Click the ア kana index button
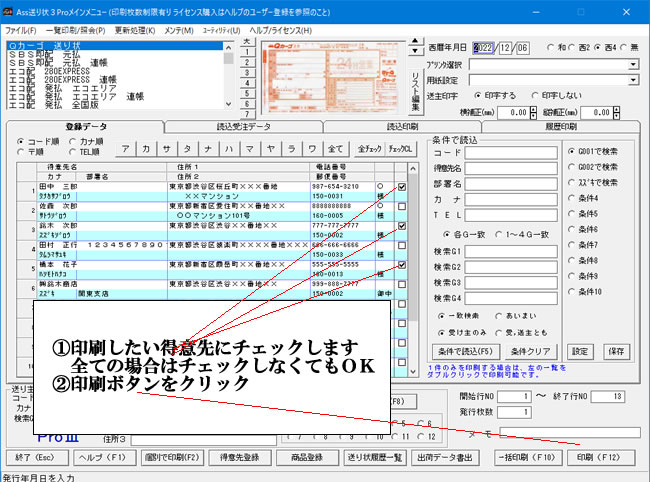 124,149
